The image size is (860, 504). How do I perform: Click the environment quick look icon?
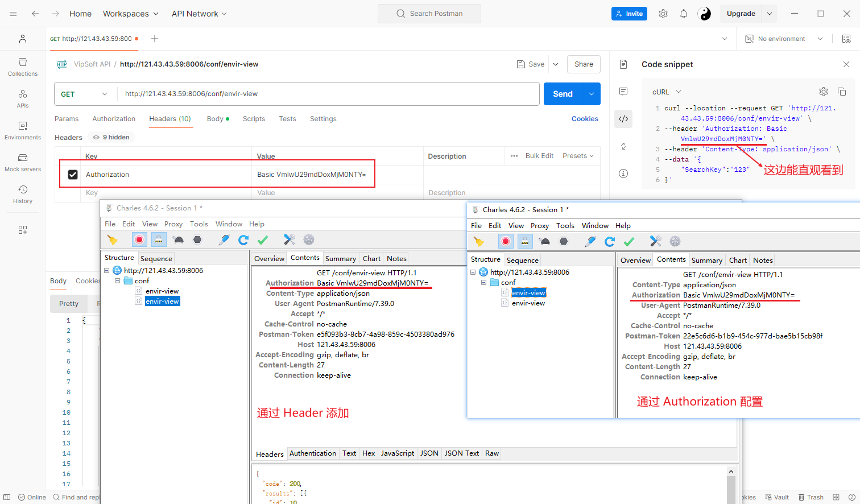click(x=846, y=39)
